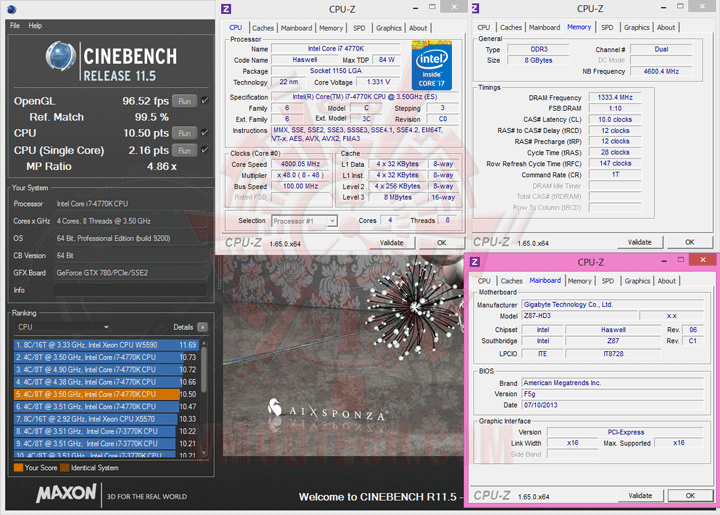Select ranking entry 3 at 4.90 GHz
The image size is (720, 515).
105,369
